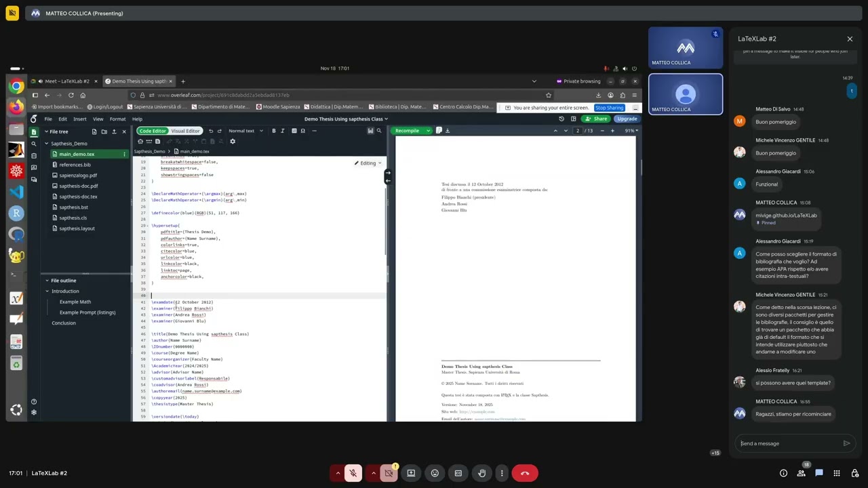The height and width of the screenshot is (488, 868).
Task: Open the Visual Studio Code dock icon
Action: click(x=16, y=192)
